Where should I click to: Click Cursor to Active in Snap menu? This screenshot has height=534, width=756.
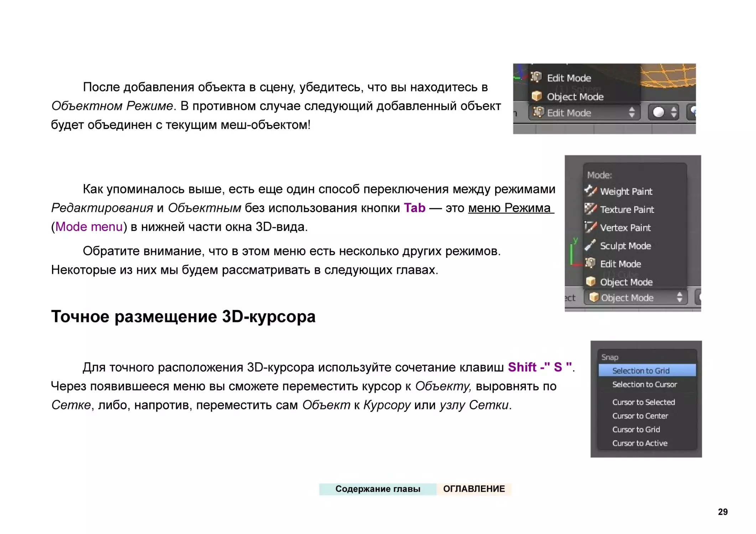[x=647, y=443]
